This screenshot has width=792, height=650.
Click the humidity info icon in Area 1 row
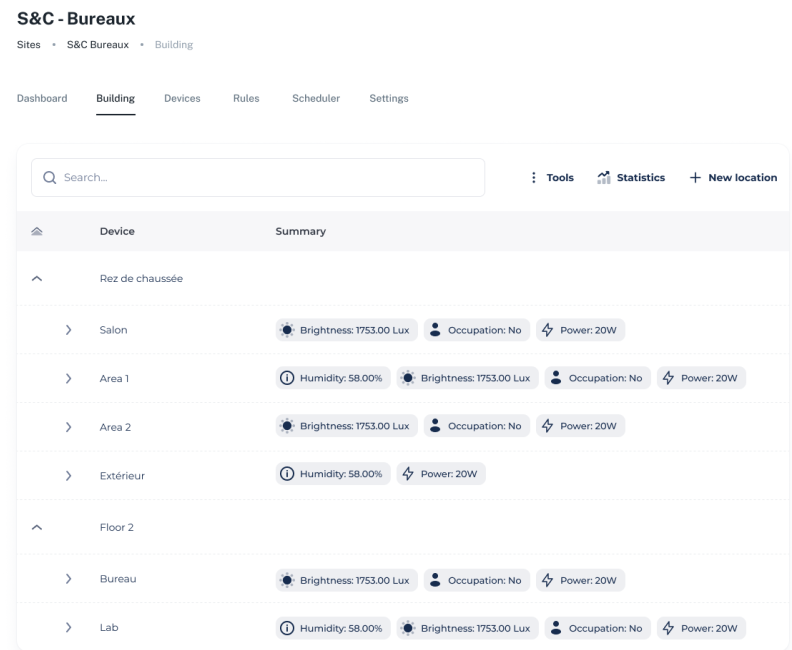point(285,378)
